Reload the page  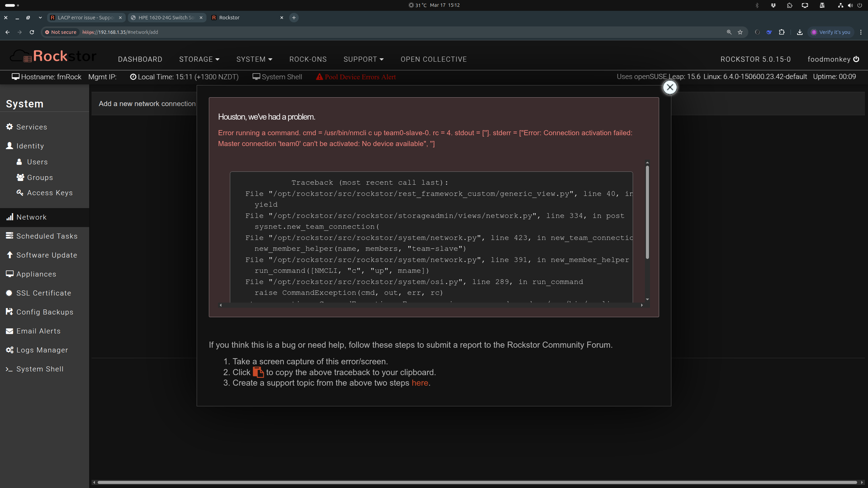coord(32,32)
